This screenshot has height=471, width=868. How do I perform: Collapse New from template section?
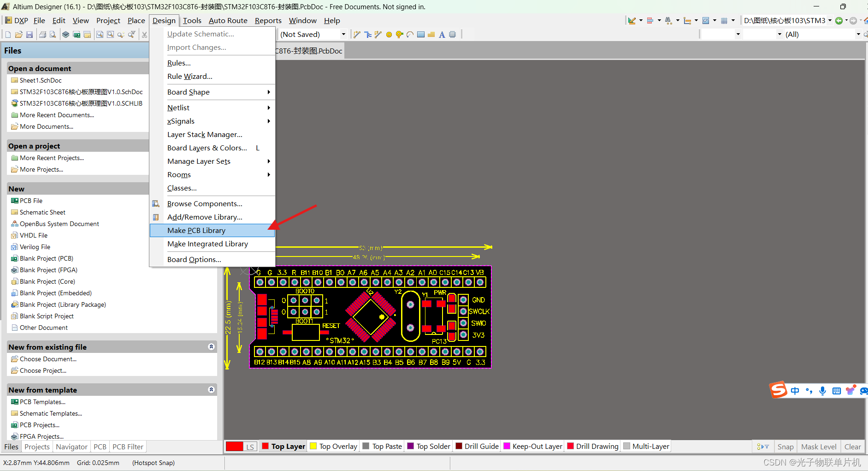pos(212,390)
